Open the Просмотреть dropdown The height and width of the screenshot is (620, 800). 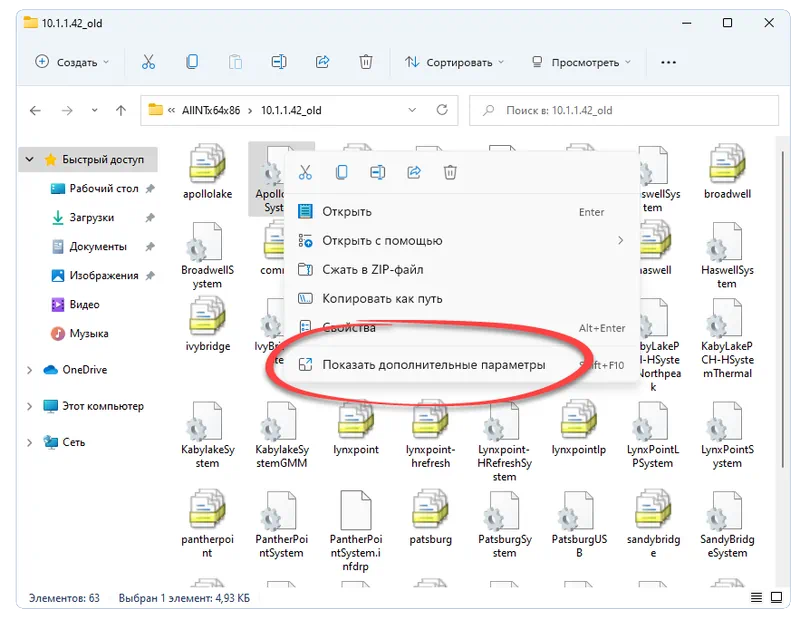pos(581,62)
